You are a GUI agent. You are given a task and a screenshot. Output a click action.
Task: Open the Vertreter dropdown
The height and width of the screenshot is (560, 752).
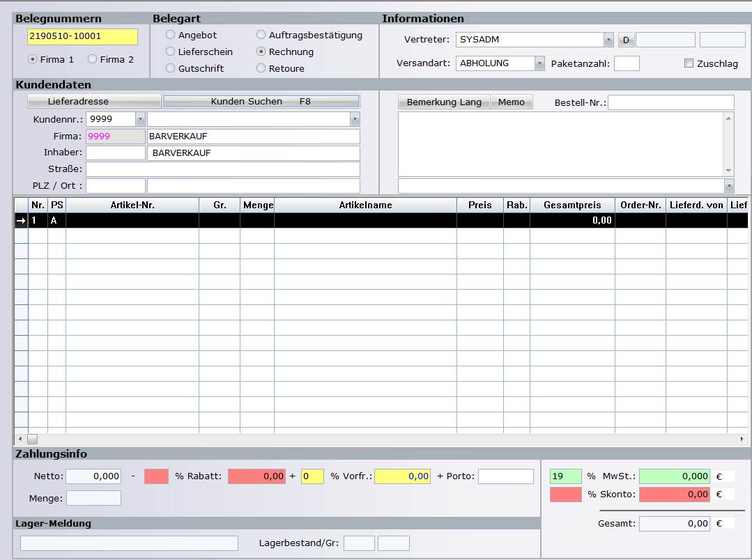[608, 40]
